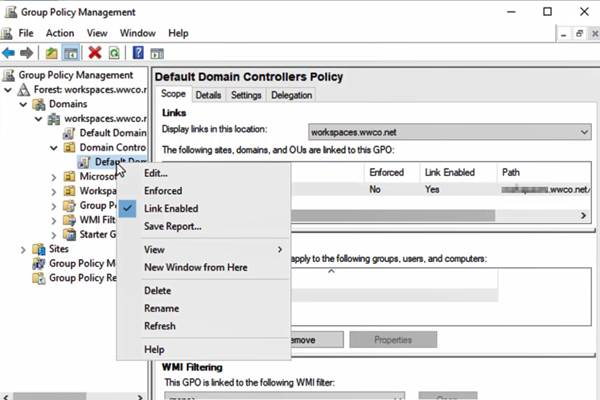Toggle the Show/Hide Console Tree icon
The image size is (600, 400).
[71, 52]
